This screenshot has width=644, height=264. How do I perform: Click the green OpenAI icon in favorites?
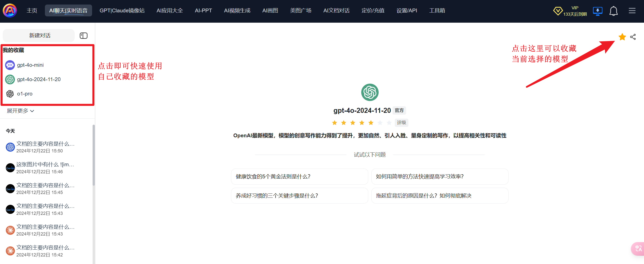(10, 79)
